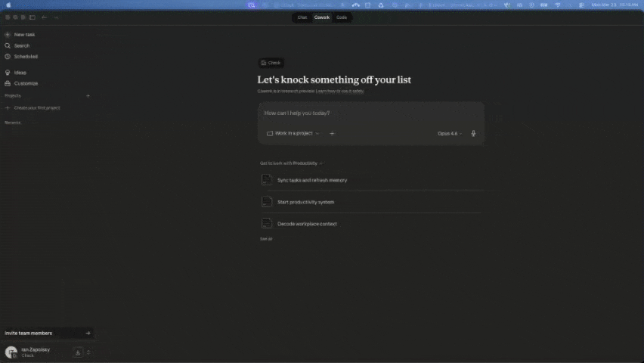Open the Customize section
The width and height of the screenshot is (644, 363).
tap(21, 83)
